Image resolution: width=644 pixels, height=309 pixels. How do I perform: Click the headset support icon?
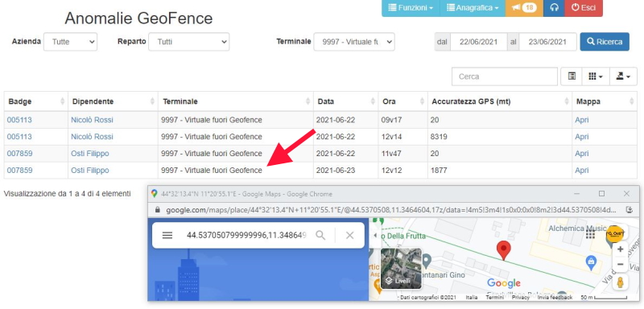(554, 8)
